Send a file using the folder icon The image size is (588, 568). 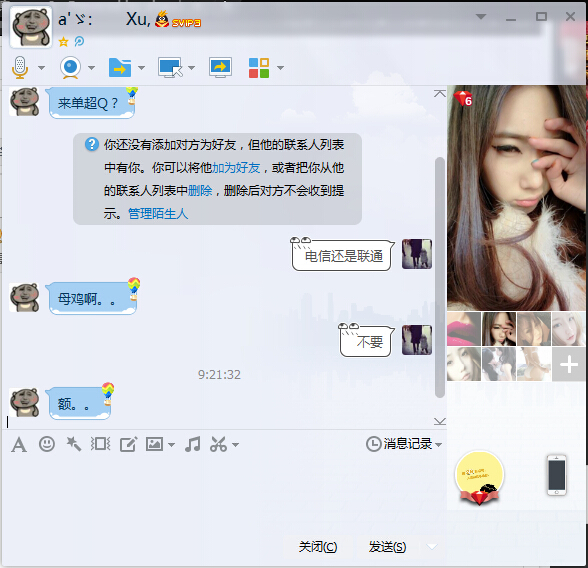[x=120, y=67]
